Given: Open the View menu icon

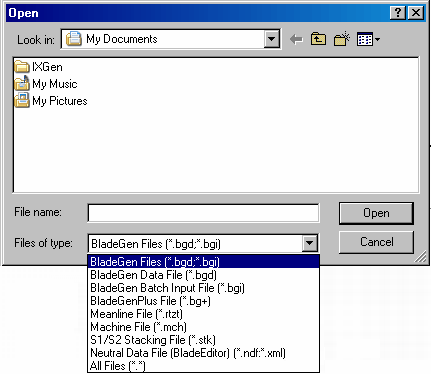Looking at the screenshot, I should [368, 39].
